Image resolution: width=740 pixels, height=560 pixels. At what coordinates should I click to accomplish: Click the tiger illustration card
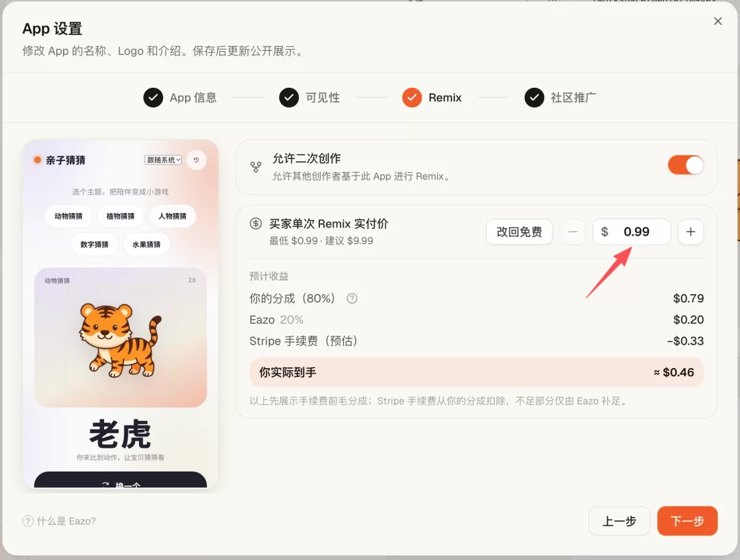pyautogui.click(x=121, y=338)
